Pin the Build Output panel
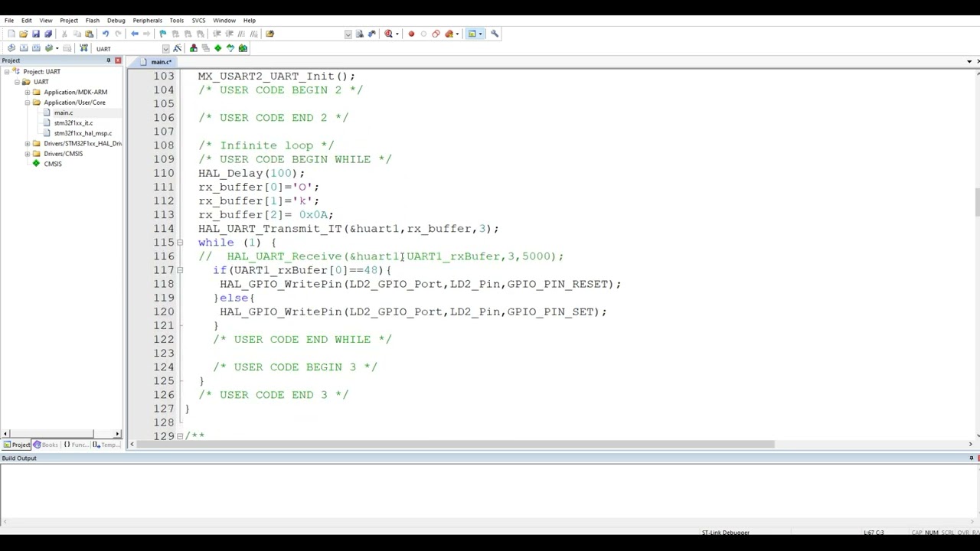The height and width of the screenshot is (551, 980). tap(971, 458)
